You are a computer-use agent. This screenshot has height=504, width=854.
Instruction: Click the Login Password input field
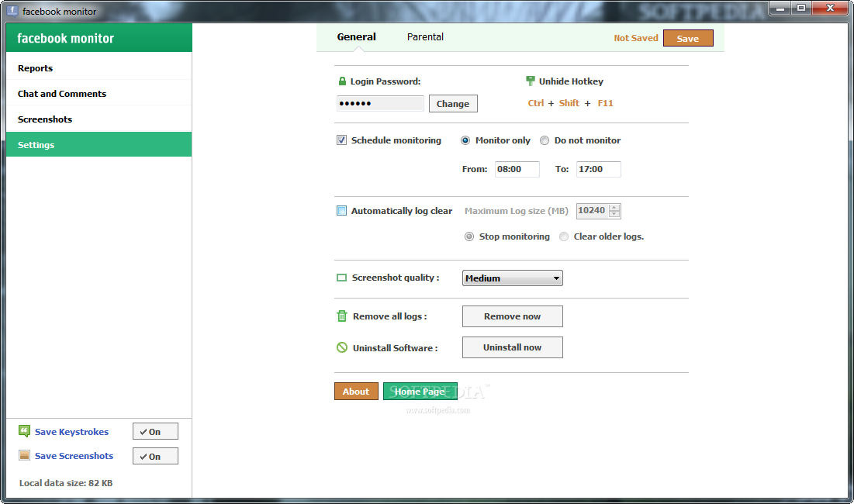pos(380,103)
